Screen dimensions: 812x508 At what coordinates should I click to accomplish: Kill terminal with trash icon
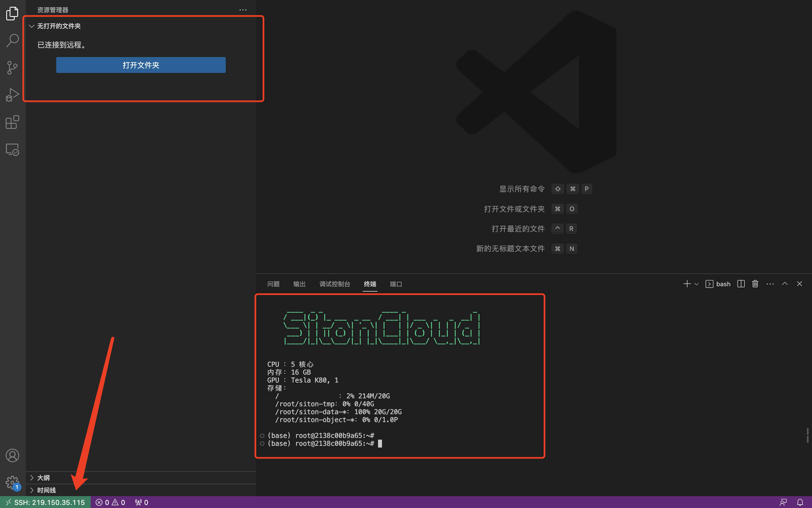(x=755, y=284)
